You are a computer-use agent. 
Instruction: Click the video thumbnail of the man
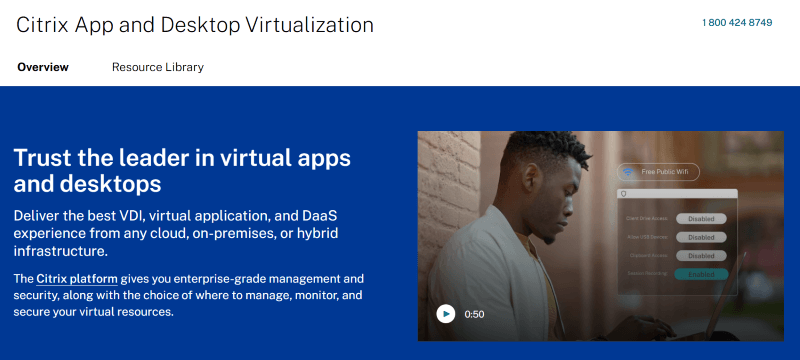click(601, 236)
